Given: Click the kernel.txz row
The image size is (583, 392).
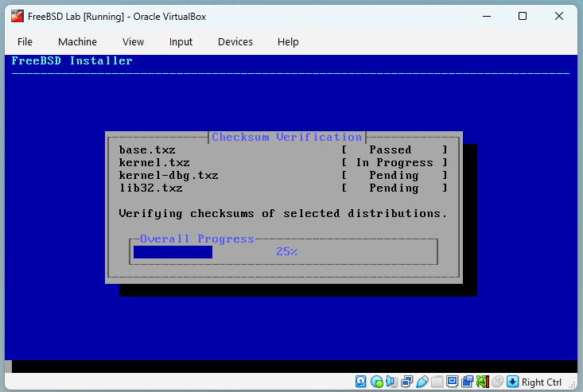Looking at the screenshot, I should [x=283, y=162].
